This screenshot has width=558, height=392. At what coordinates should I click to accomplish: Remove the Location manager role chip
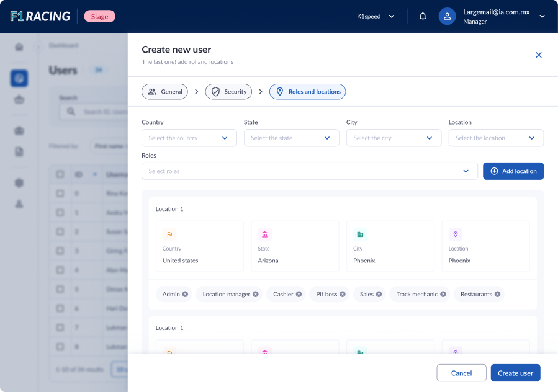[256, 294]
